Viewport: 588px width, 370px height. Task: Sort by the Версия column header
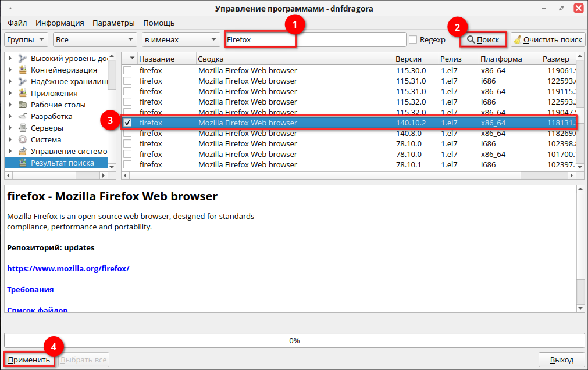point(416,59)
